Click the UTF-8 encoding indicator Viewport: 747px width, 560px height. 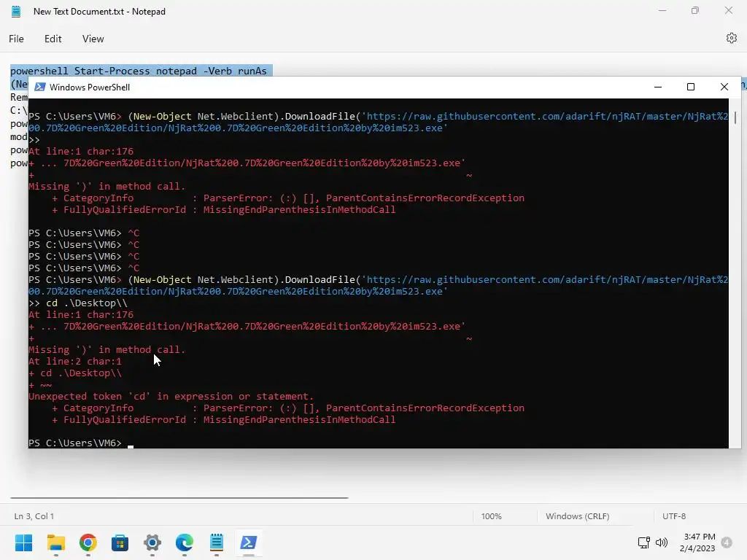click(x=674, y=516)
